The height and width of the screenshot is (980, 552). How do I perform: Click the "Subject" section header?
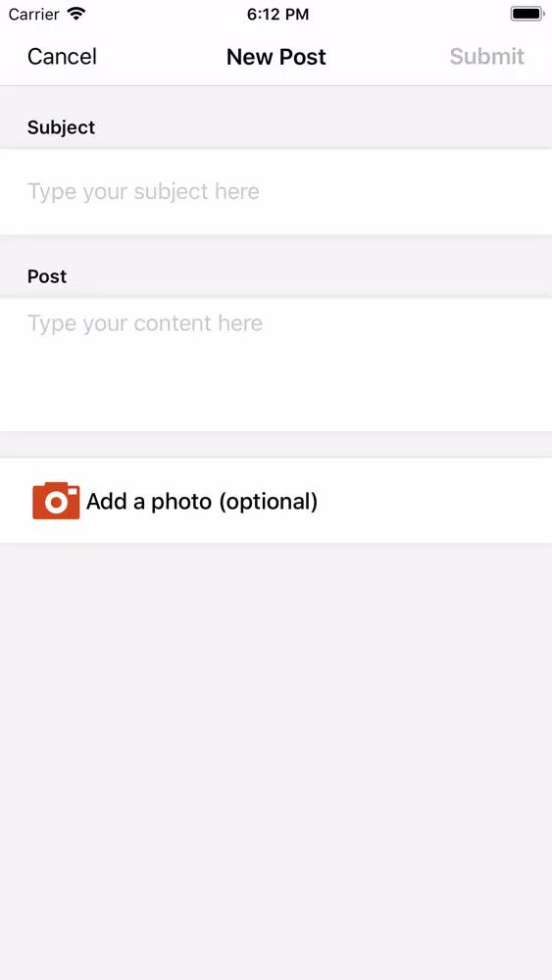tap(61, 127)
